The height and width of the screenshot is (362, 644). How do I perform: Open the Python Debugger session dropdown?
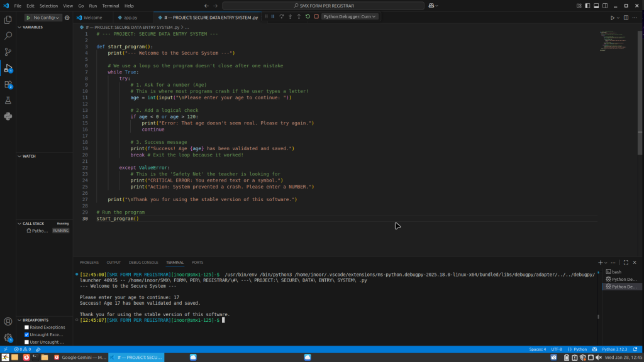click(350, 16)
